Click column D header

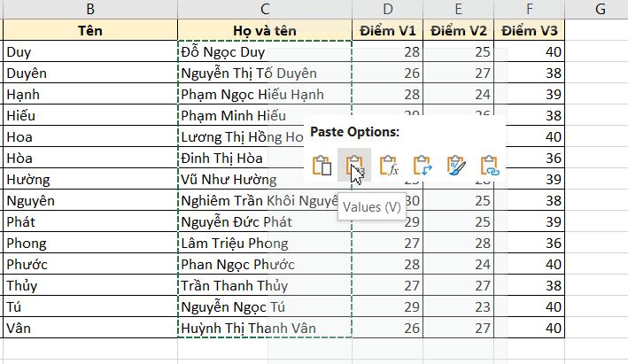point(387,10)
